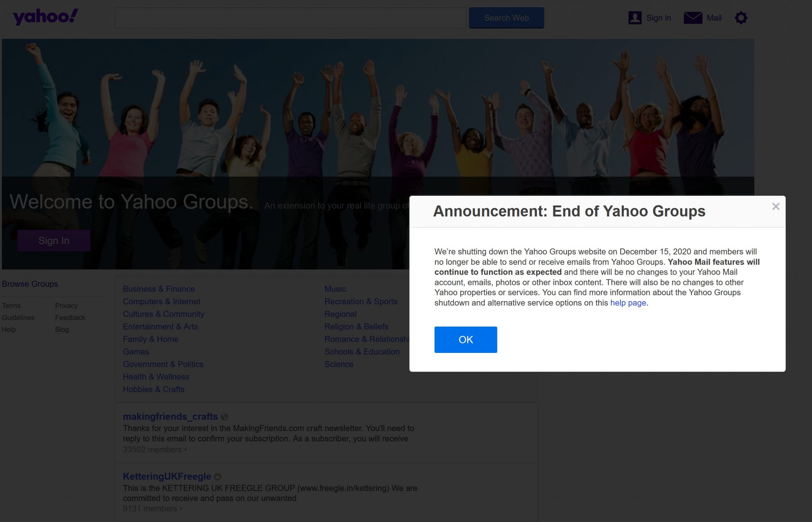Dismiss the announcement with the X icon

point(776,206)
